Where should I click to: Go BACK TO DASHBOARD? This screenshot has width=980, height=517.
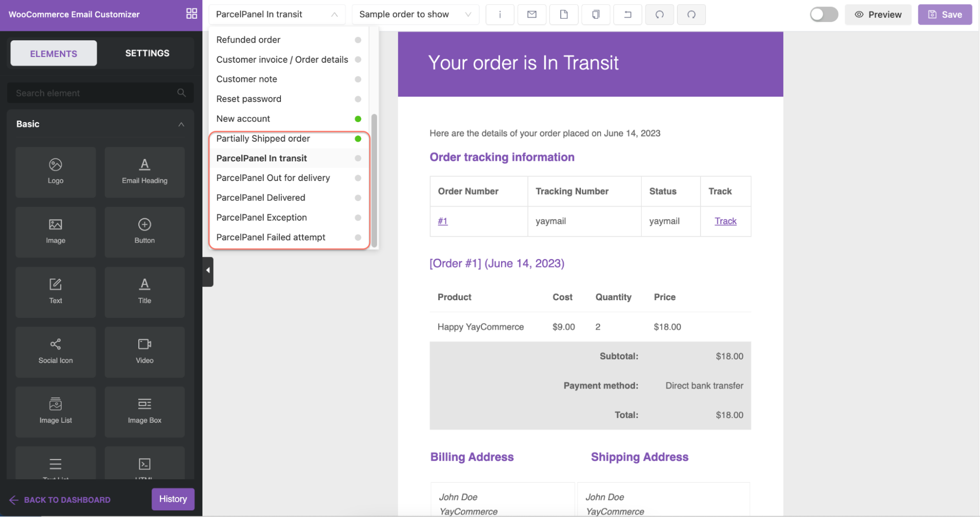point(60,500)
